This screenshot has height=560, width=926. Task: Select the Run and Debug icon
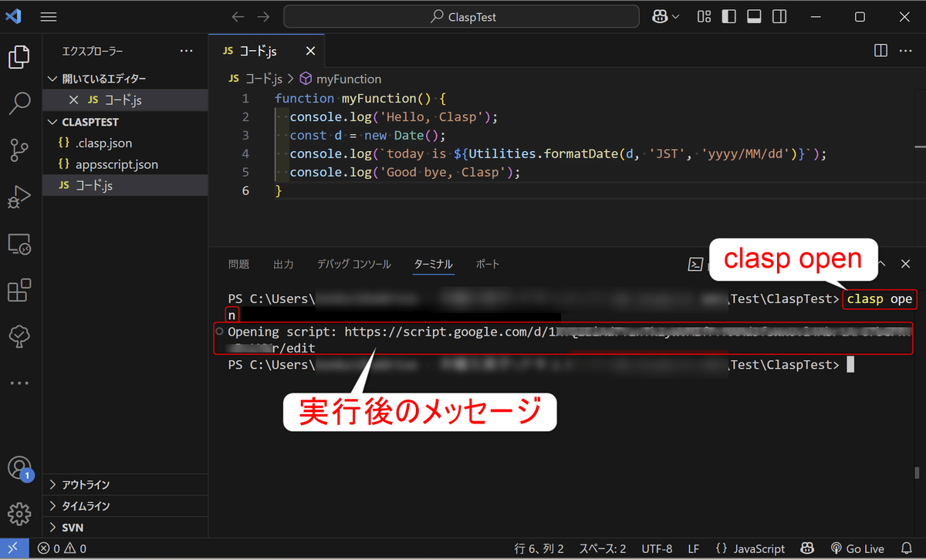click(x=19, y=197)
